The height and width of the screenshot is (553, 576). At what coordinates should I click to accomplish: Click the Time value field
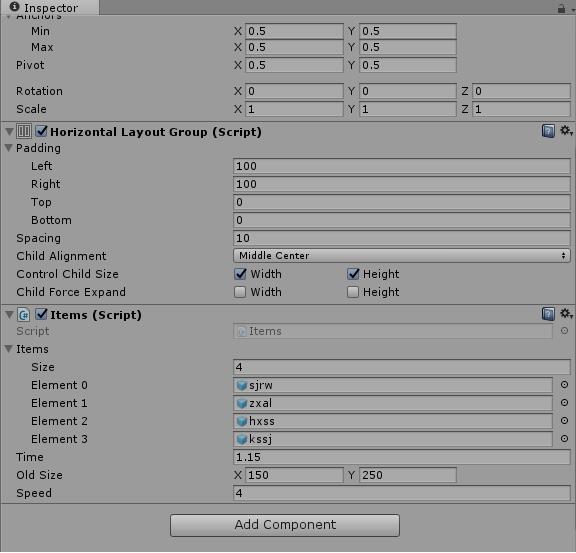402,457
